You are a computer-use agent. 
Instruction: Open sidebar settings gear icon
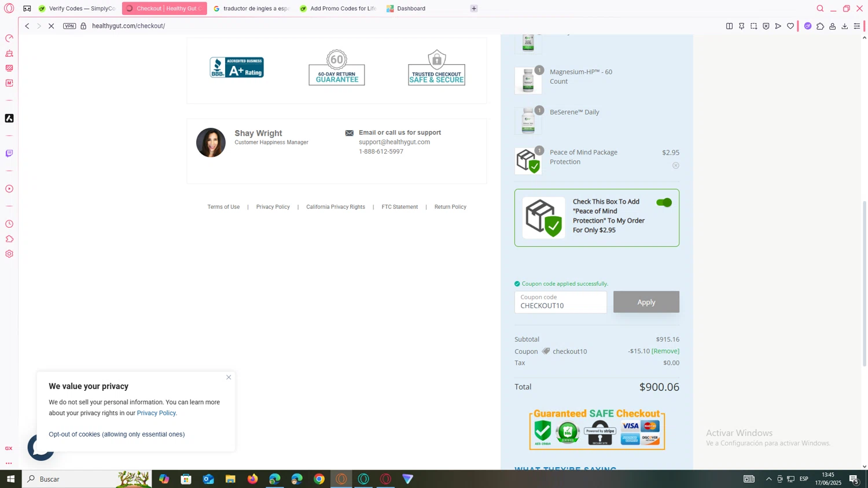coord(9,254)
